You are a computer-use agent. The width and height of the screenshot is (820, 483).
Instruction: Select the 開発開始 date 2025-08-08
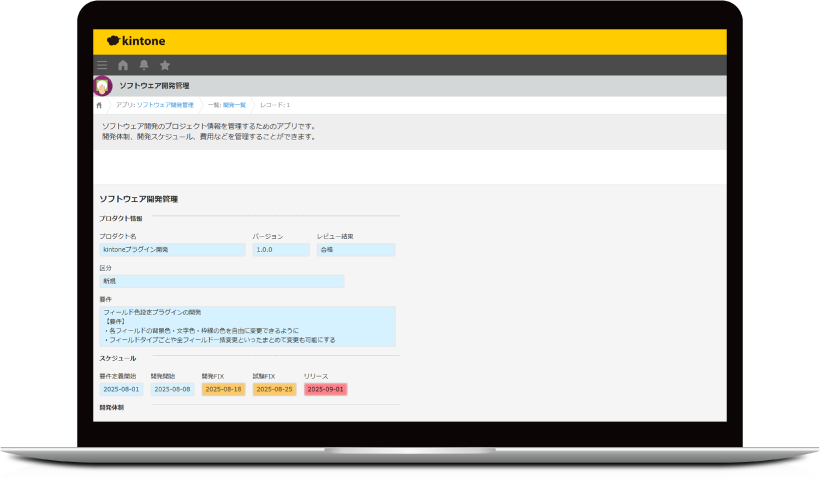172,389
